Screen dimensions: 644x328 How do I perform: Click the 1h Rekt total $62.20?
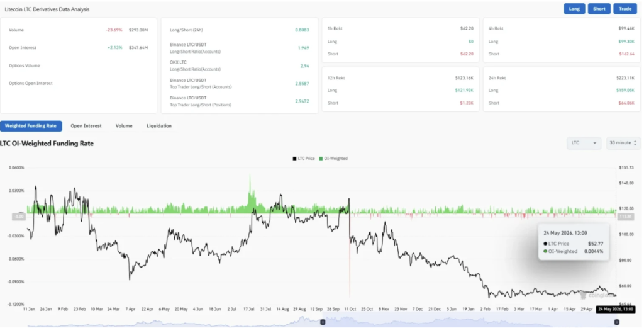click(x=467, y=29)
